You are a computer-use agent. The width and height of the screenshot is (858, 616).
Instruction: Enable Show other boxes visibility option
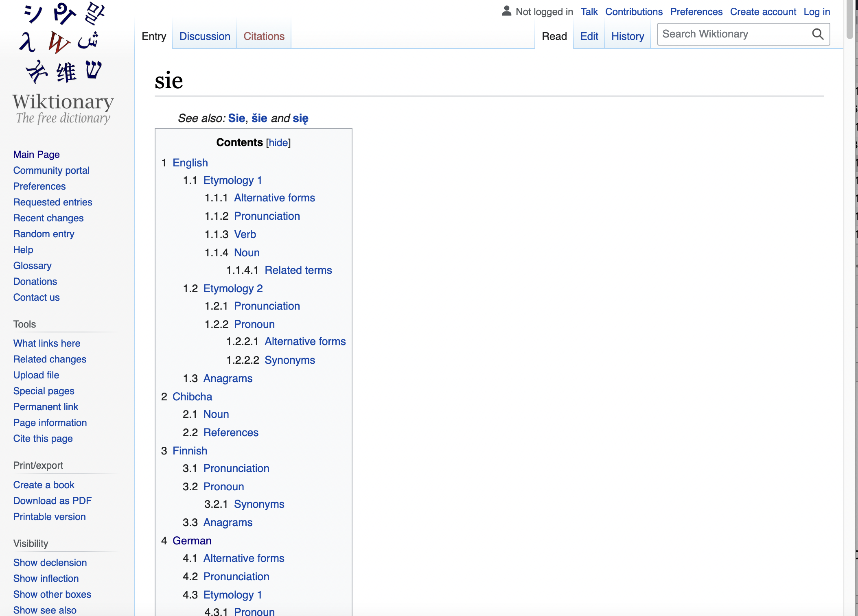pos(52,594)
